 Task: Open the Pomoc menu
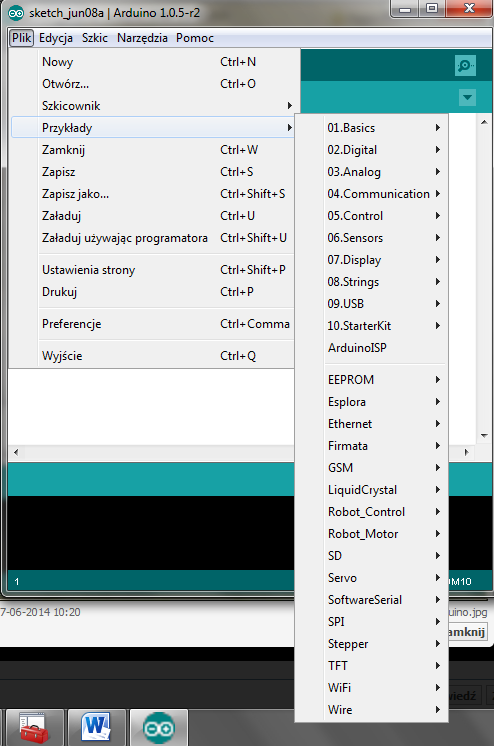(x=195, y=38)
